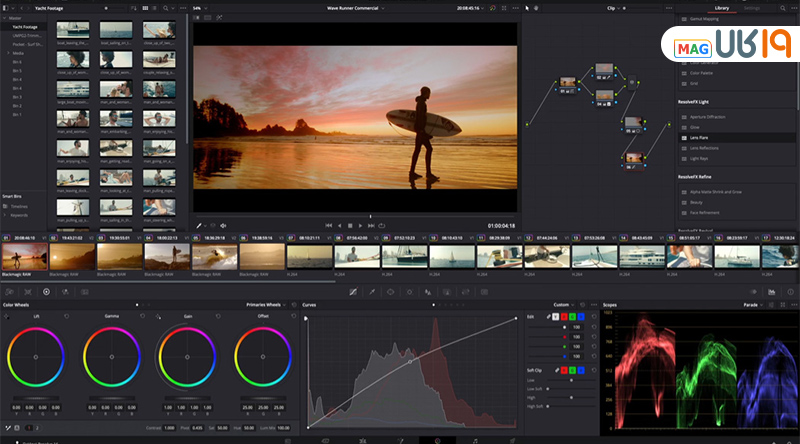800x444 pixels.
Task: Mute audio with the viewer speaker icon
Action: tap(222, 226)
